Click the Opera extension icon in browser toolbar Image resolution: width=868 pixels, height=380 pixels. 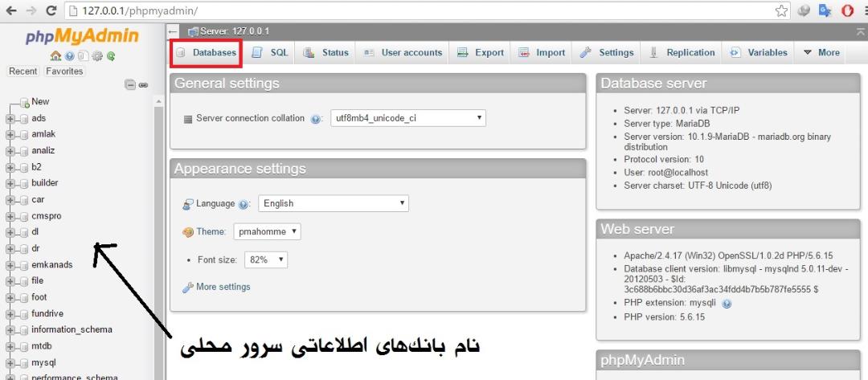847,10
